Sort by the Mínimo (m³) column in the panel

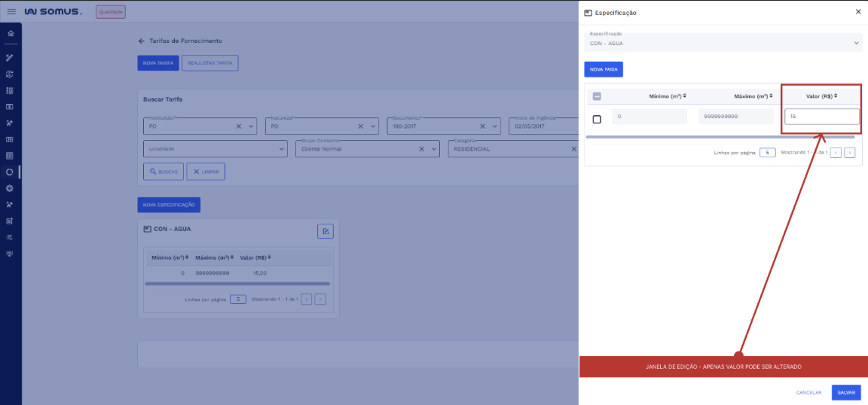(x=667, y=96)
